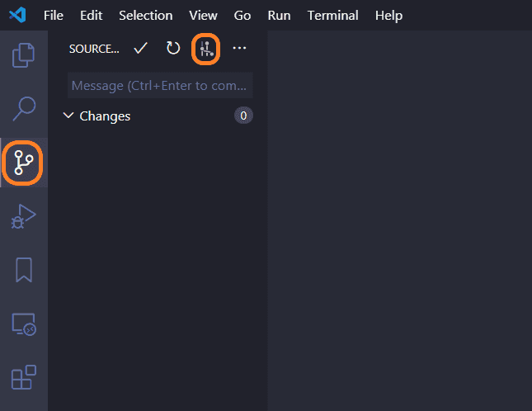The image size is (532, 411).
Task: Open the Help menu
Action: click(x=388, y=16)
